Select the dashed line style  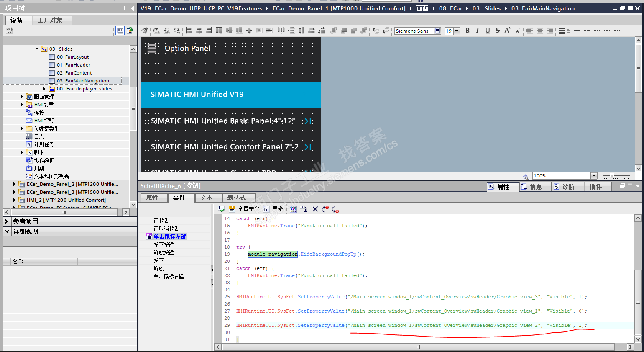587,31
